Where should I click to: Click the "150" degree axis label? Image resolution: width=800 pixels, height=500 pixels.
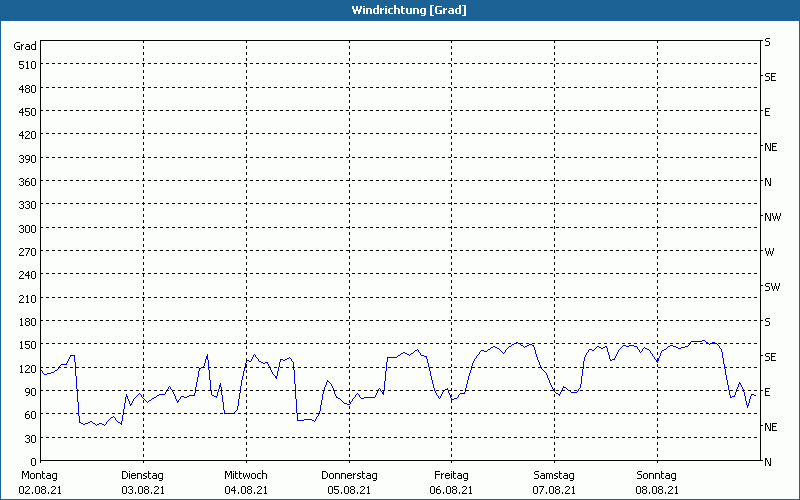(x=28, y=345)
